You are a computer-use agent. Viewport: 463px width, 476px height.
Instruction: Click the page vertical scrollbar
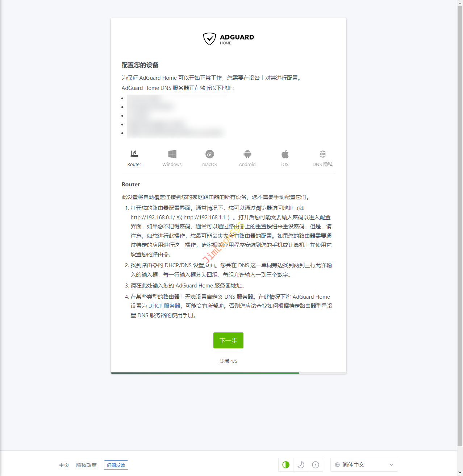coord(460,218)
